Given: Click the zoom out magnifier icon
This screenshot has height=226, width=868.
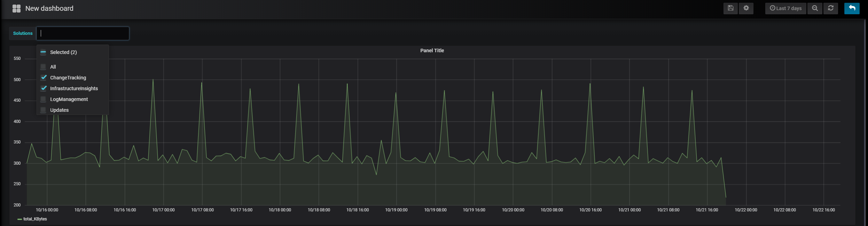Looking at the screenshot, I should coord(815,8).
